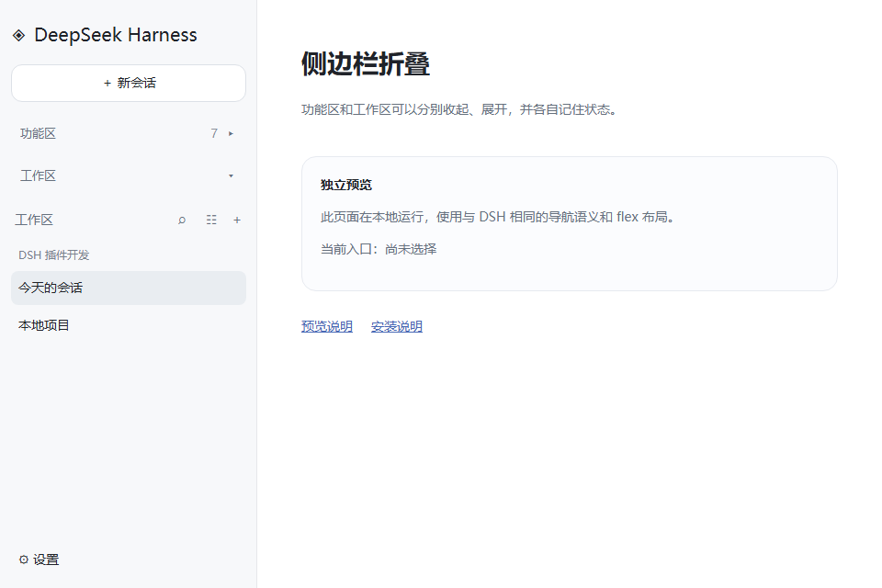This screenshot has height=588, width=882.
Task: Collapse the 工作区 section with its down arrow
Action: coord(231,176)
